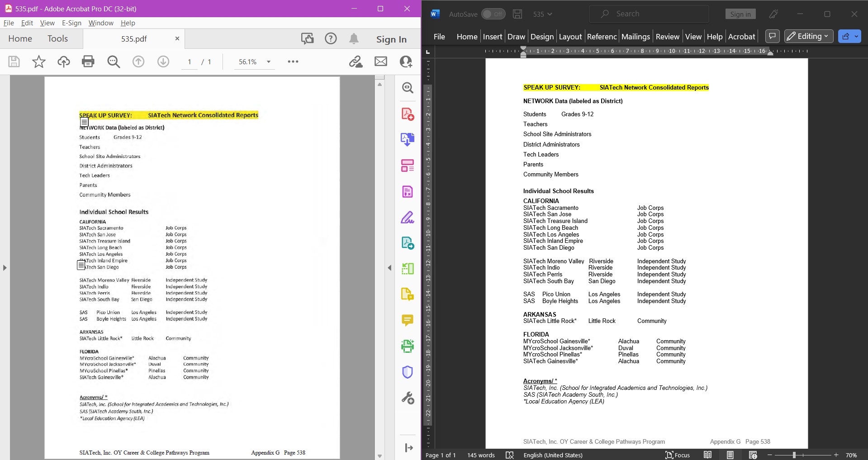Save the PDF file in Acrobat
This screenshot has width=868, height=460.
[x=14, y=62]
